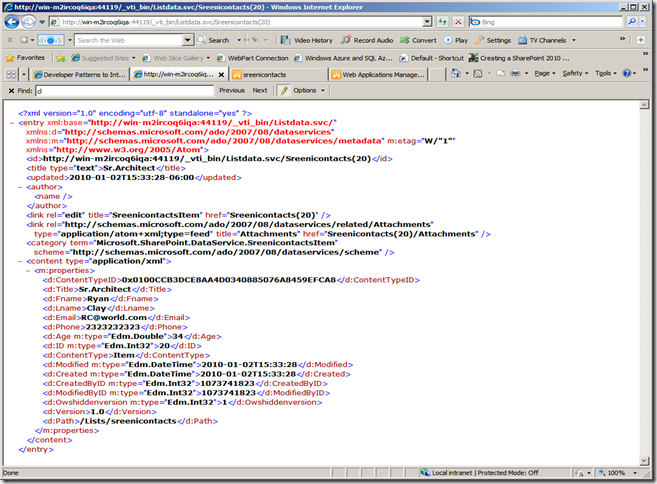The width and height of the screenshot is (657, 484).
Task: Click the Play toolbar button
Action: pyautogui.click(x=456, y=40)
